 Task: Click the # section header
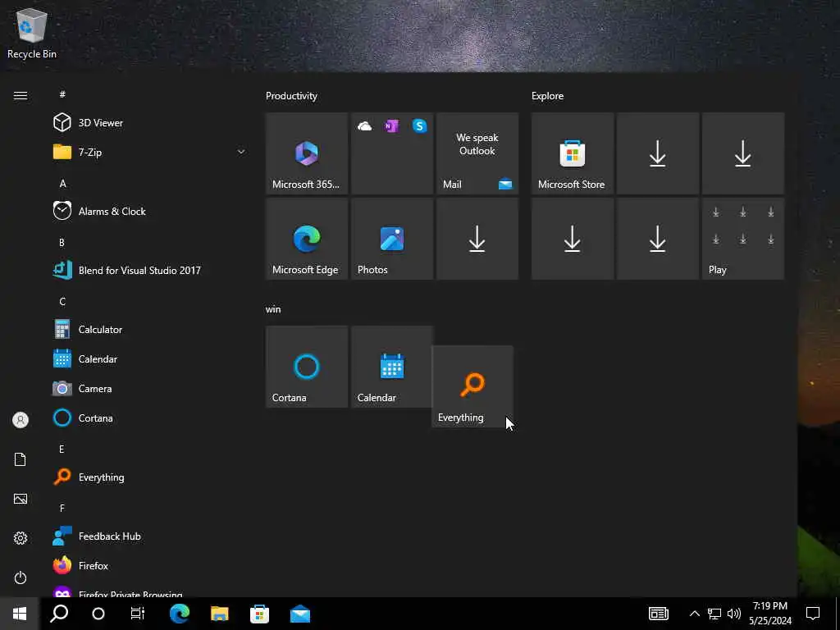pyautogui.click(x=62, y=94)
